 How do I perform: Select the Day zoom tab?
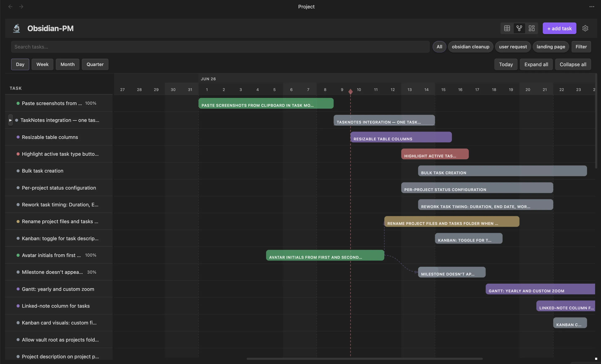[x=20, y=64]
